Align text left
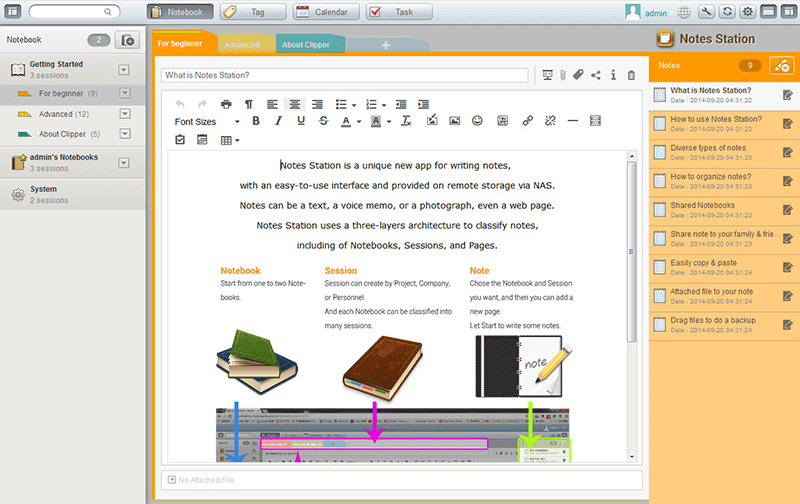 tap(272, 104)
